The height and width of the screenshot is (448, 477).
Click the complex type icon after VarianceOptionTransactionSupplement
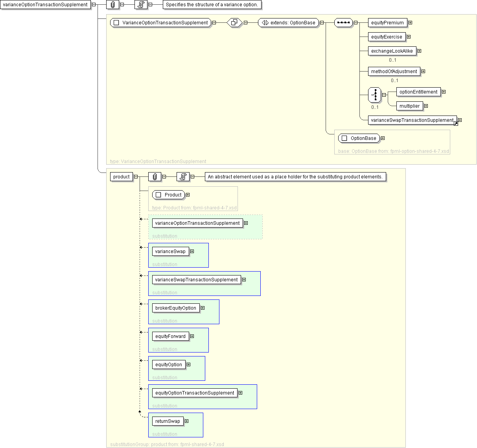(x=234, y=22)
